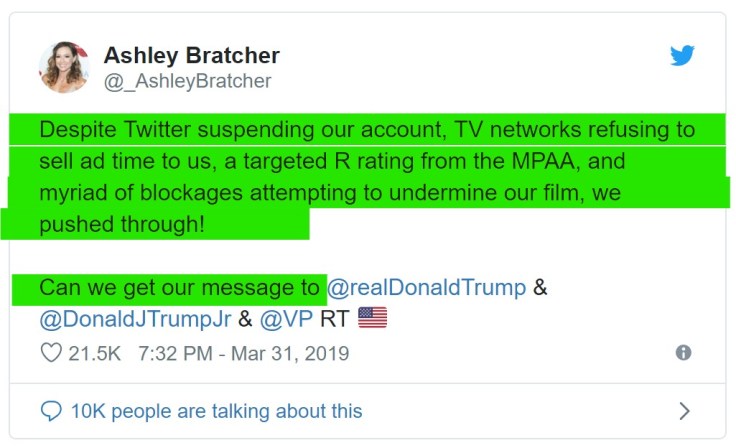Click the line starting "sell ad time to us"
This screenshot has height=448, width=736.
pos(330,162)
